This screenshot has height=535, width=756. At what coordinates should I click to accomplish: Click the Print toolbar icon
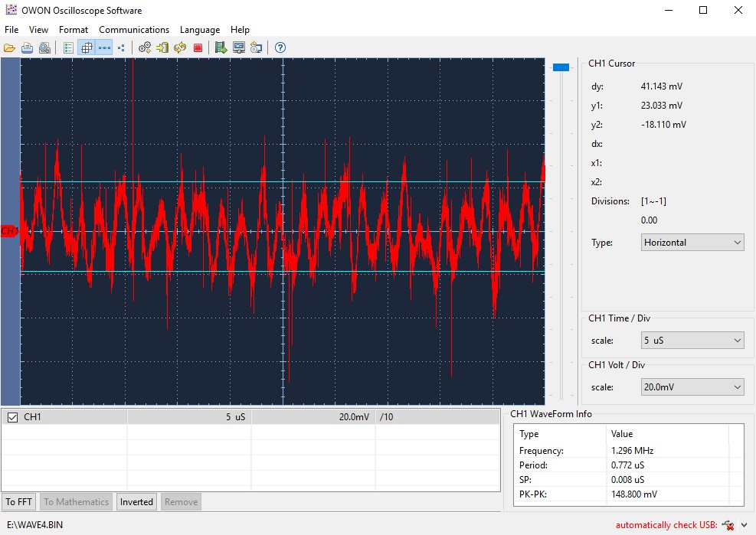click(x=27, y=47)
